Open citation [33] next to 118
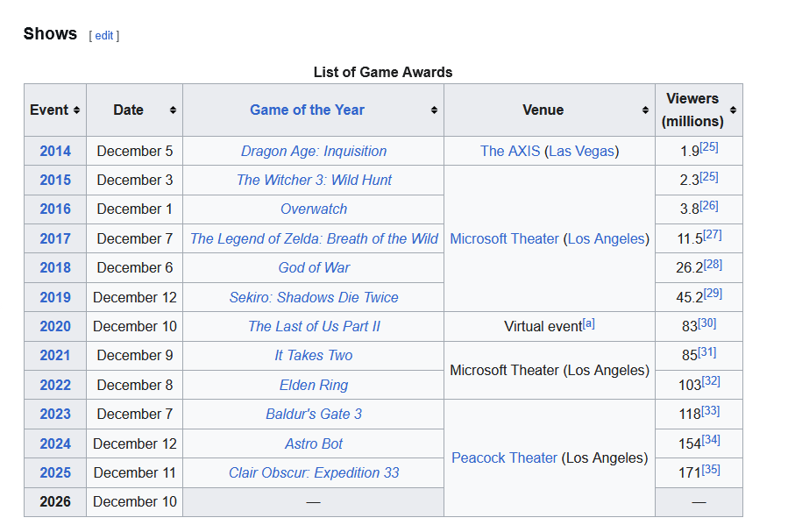The image size is (788, 532). pos(711,411)
